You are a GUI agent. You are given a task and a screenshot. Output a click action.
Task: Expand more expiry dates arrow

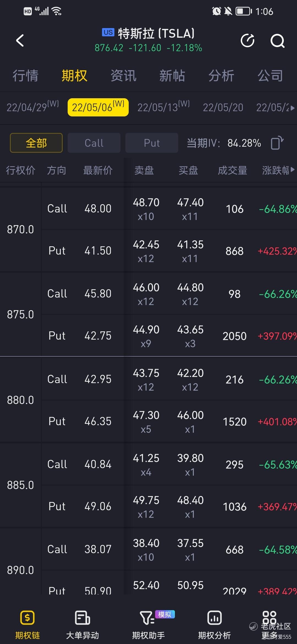tap(292, 108)
